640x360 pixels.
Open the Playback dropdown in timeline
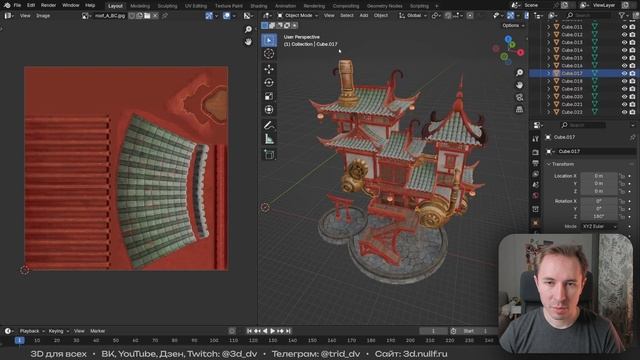click(x=32, y=331)
